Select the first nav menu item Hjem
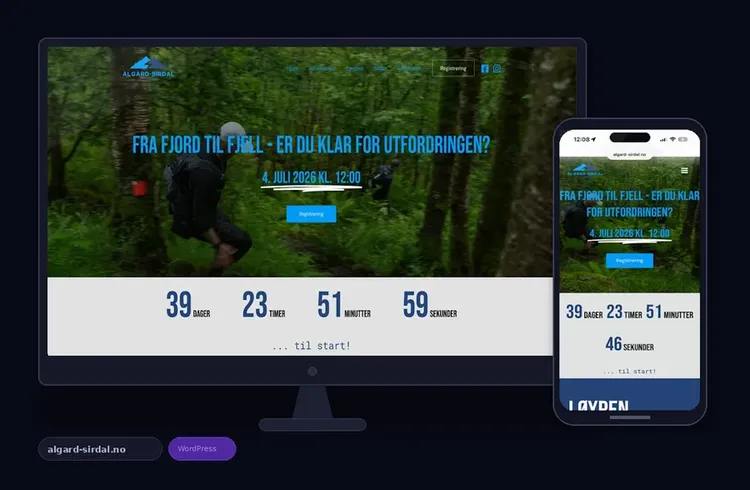750x490 pixels. pyautogui.click(x=292, y=68)
